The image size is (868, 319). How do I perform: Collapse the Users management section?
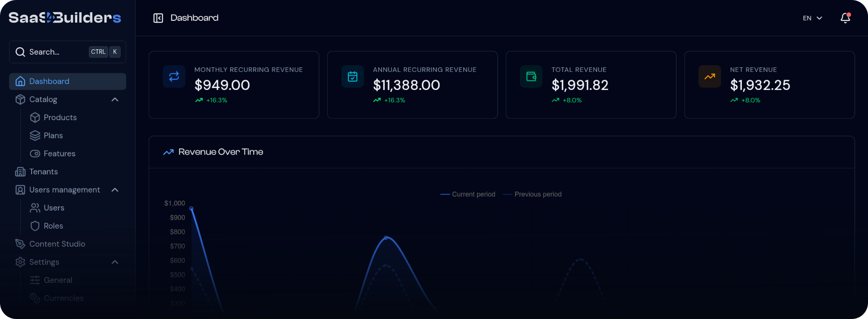tap(115, 190)
